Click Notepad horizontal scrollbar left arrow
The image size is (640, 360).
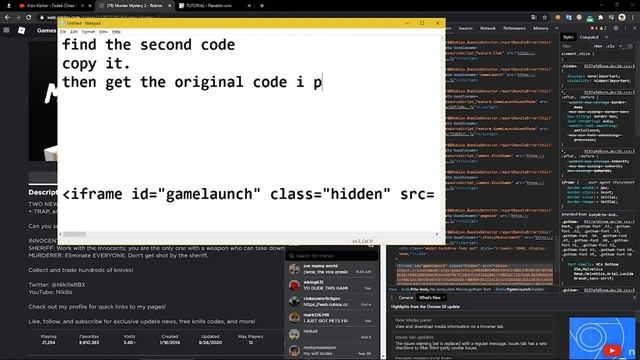click(60, 234)
